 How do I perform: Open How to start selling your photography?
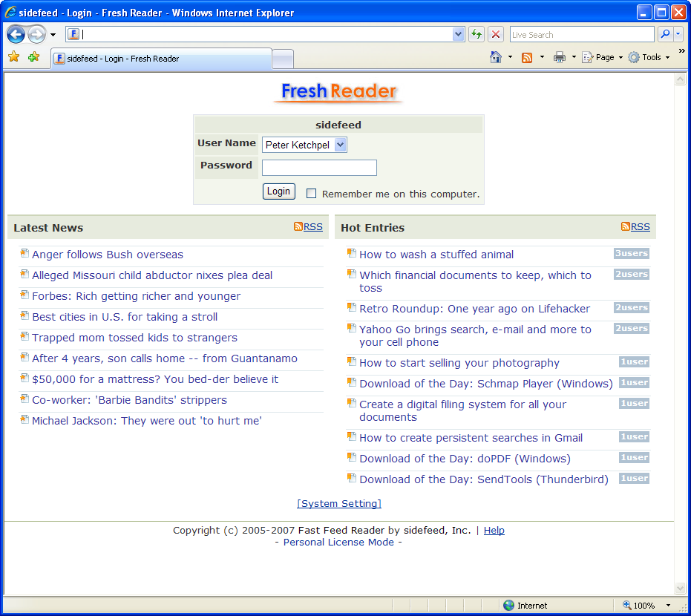[x=459, y=363]
